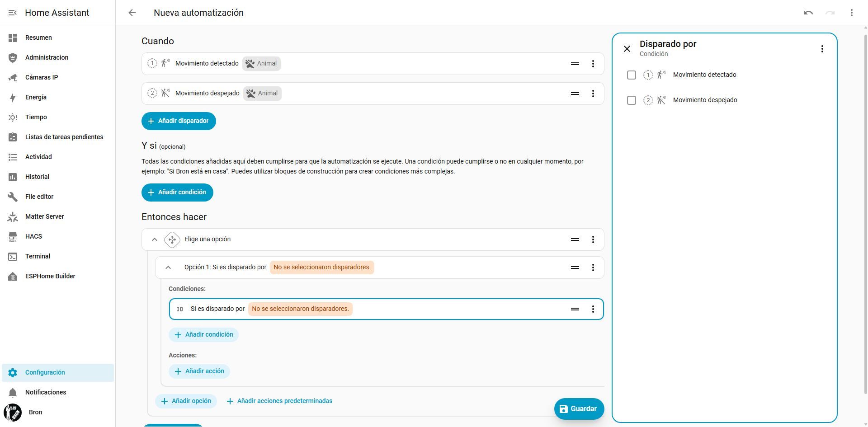Viewport: 868px width, 427px height.
Task: Open the Disparado por panel options menu
Action: [x=822, y=49]
